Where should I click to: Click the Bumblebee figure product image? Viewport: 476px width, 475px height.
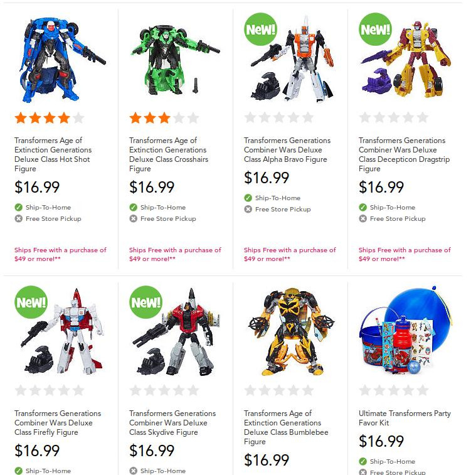pyautogui.click(x=291, y=333)
